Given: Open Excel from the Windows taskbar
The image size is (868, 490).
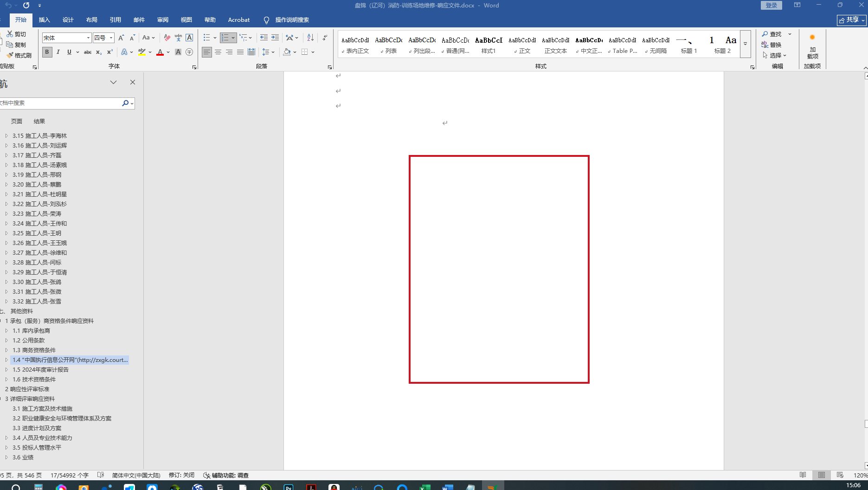Looking at the screenshot, I should tap(424, 487).
